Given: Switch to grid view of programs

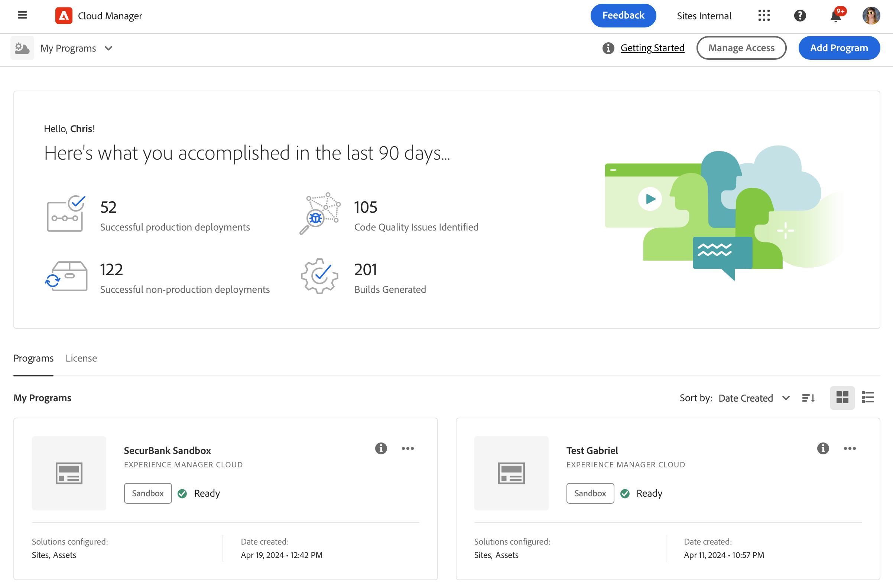Looking at the screenshot, I should click(842, 398).
